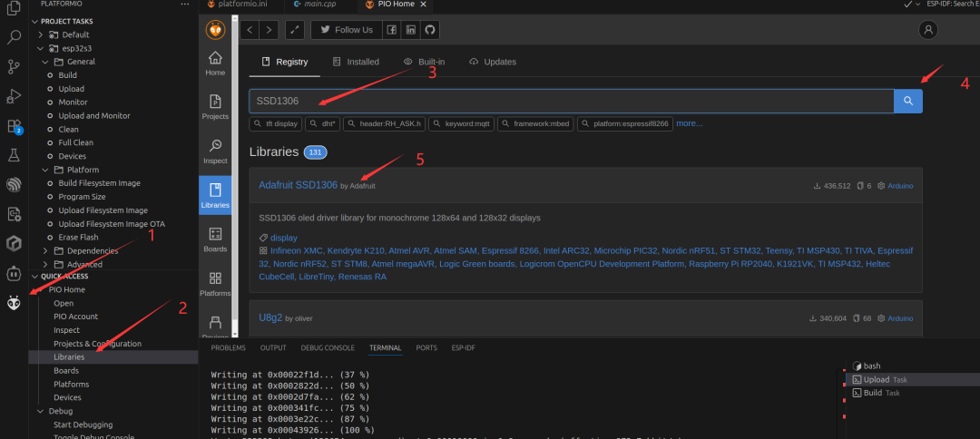Open Inspect in PIO side navigation
The width and height of the screenshot is (980, 439).
tap(215, 151)
